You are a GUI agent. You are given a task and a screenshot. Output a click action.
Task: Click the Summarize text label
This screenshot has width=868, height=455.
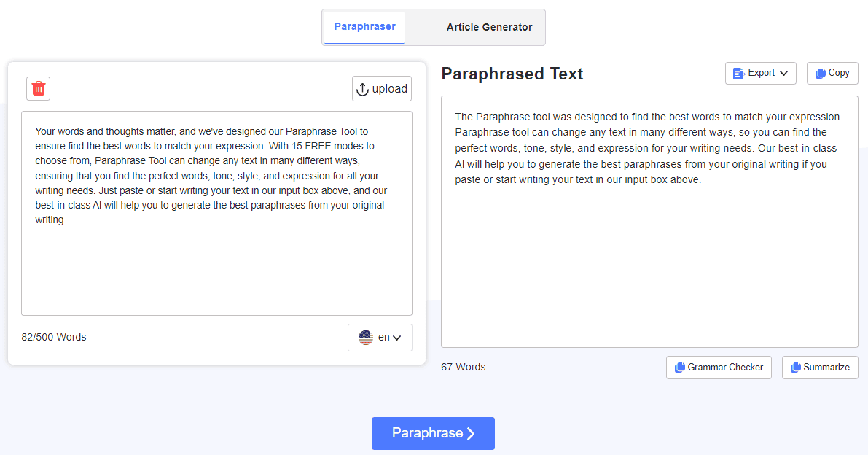[x=826, y=367]
